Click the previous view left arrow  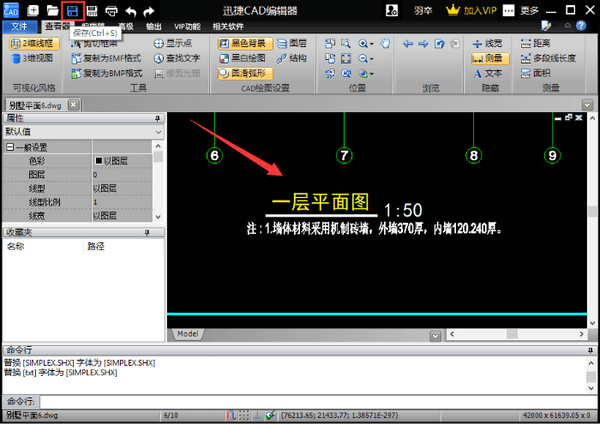pyautogui.click(x=408, y=44)
